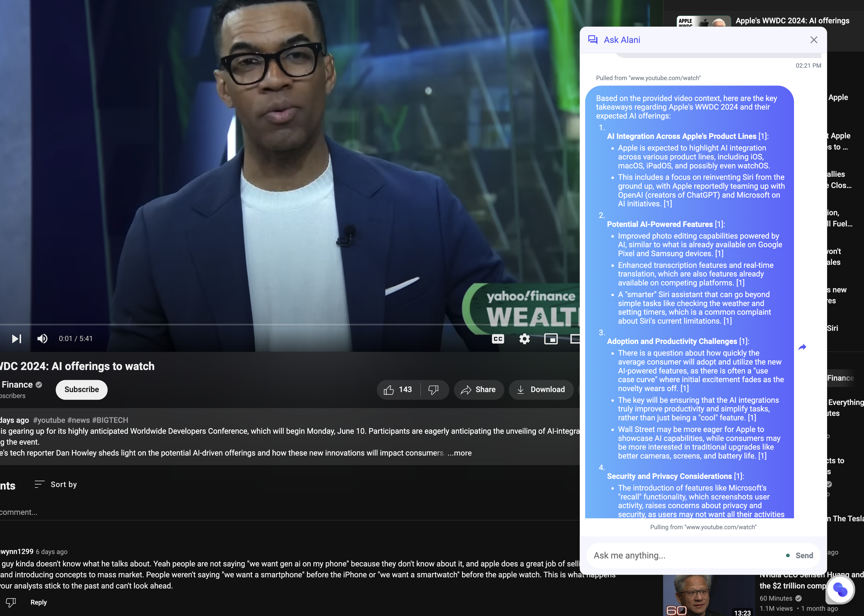The width and height of the screenshot is (864, 616).
Task: Thumbs-down wynn1299's comment
Action: point(10,602)
